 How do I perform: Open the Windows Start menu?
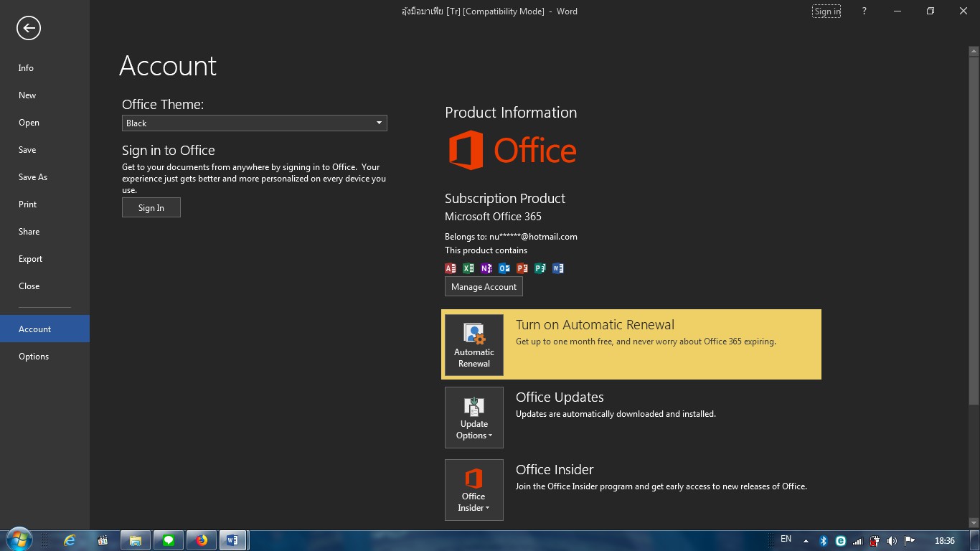(19, 540)
